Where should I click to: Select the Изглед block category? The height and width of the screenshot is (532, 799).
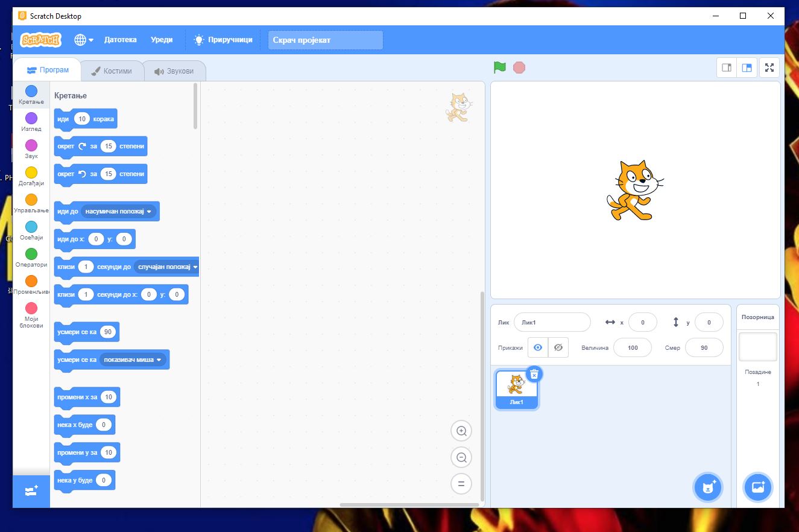[x=31, y=122]
